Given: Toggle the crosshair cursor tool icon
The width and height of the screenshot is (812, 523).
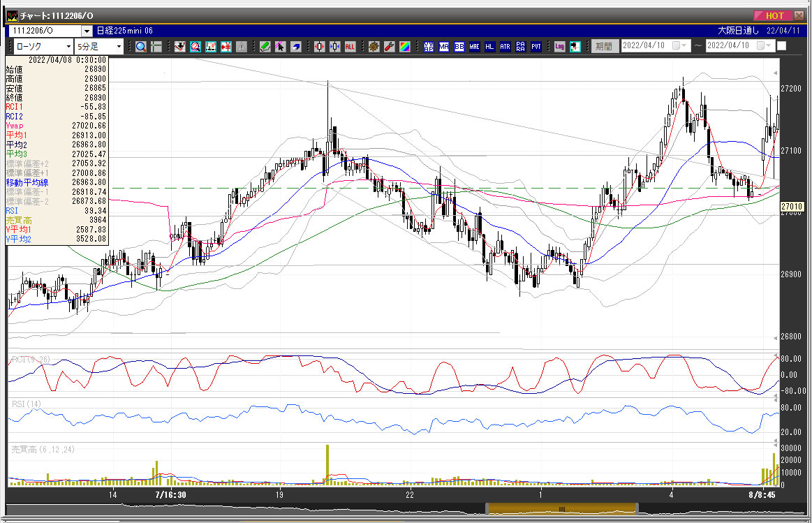Looking at the screenshot, I should pos(156,47).
